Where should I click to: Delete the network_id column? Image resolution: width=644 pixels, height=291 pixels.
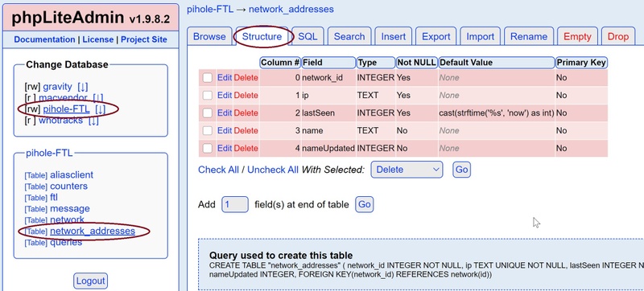click(x=246, y=77)
